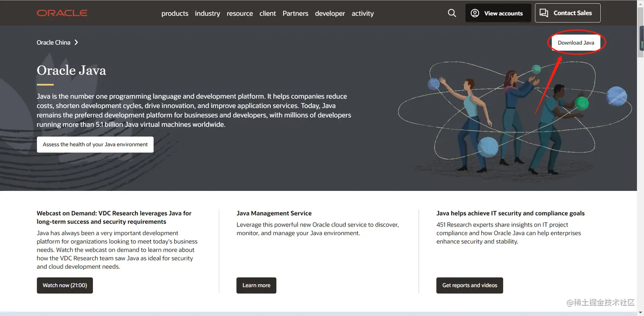Click the Learn more button
Viewport: 644px width, 316px height.
click(x=256, y=285)
